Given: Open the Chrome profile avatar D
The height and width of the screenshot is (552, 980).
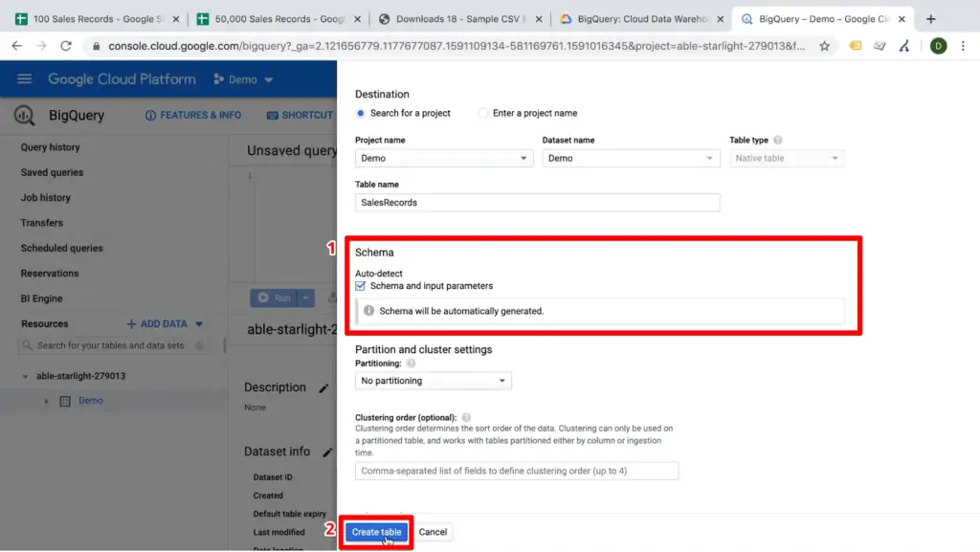Looking at the screenshot, I should [x=938, y=45].
